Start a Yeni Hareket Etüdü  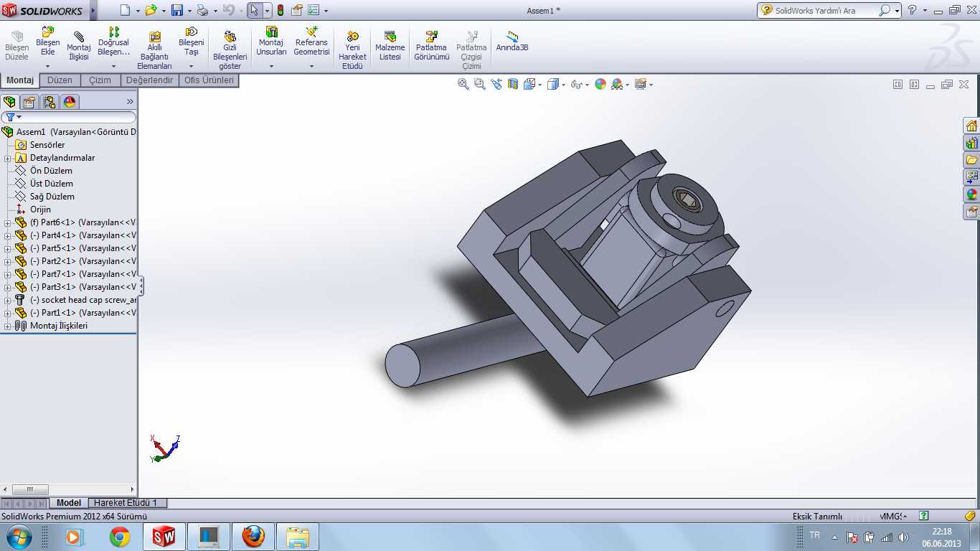(x=352, y=37)
